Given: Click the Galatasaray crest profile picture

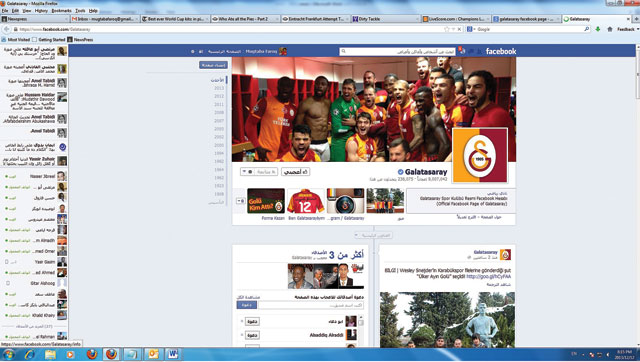Looking at the screenshot, I should pyautogui.click(x=480, y=155).
